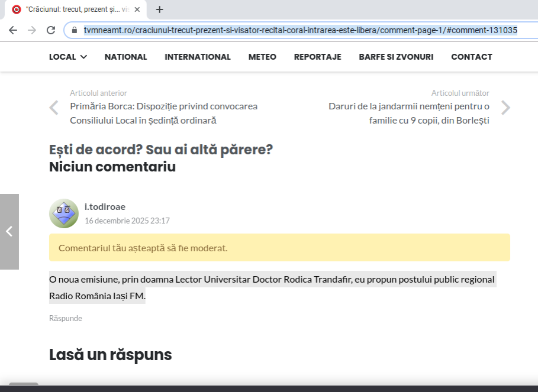Click the URL address bar
This screenshot has width=538, height=392.
pyautogui.click(x=296, y=30)
